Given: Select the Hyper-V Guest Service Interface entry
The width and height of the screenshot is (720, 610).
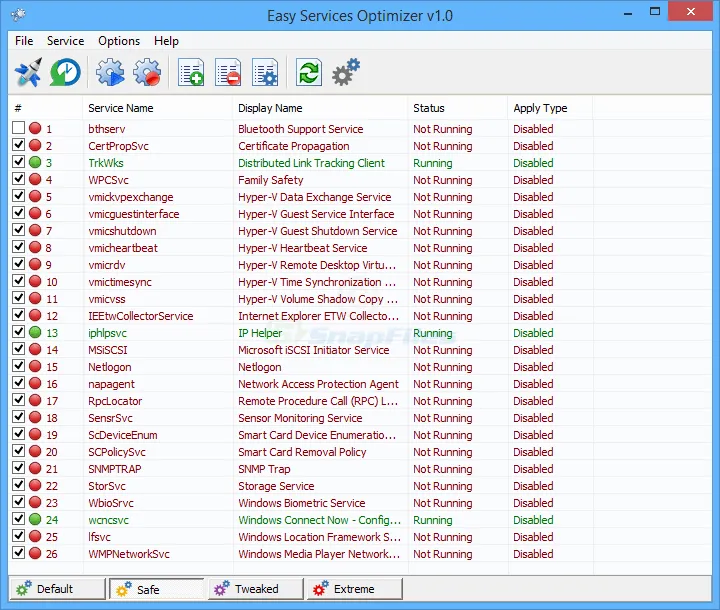Looking at the screenshot, I should tap(316, 214).
